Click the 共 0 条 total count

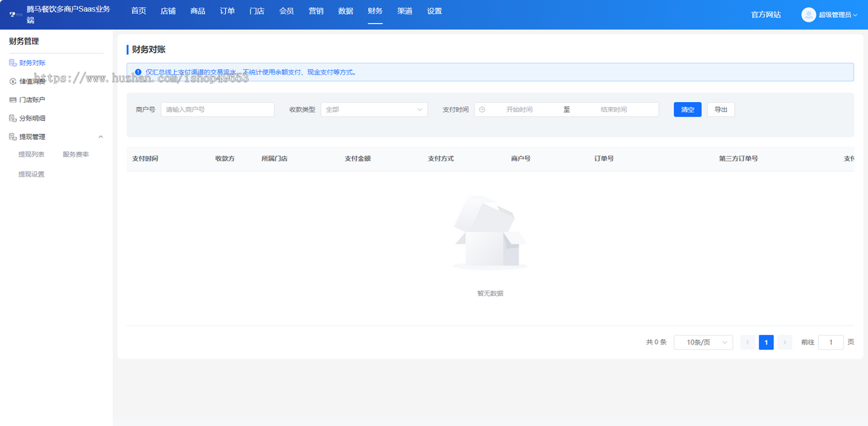click(656, 342)
